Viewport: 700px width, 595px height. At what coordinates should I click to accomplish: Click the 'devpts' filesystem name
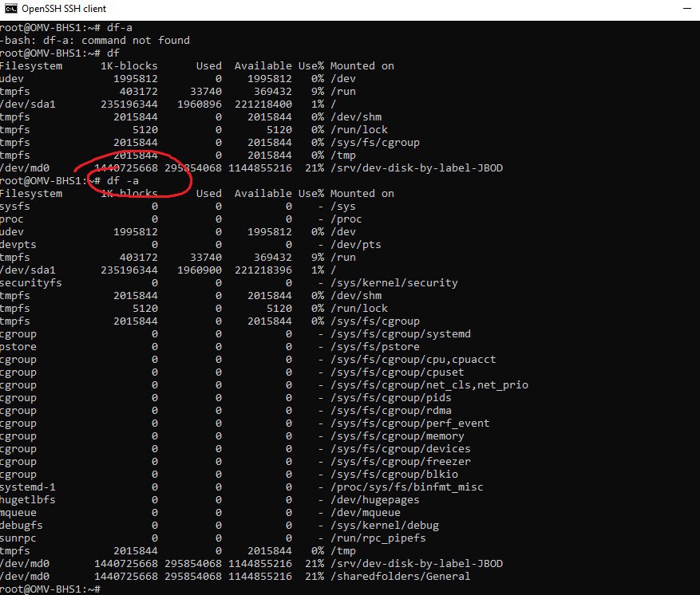(18, 244)
